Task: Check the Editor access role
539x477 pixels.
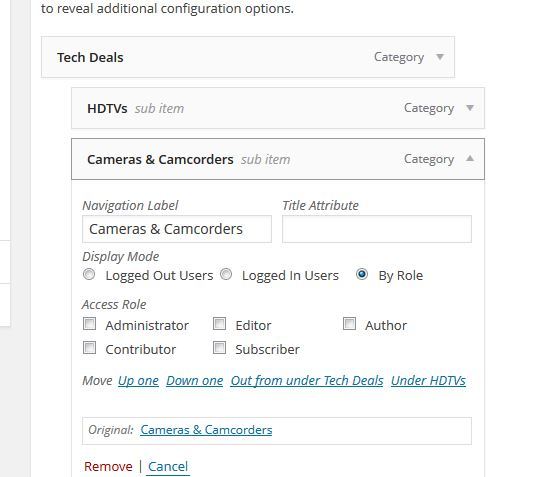Action: 219,324
